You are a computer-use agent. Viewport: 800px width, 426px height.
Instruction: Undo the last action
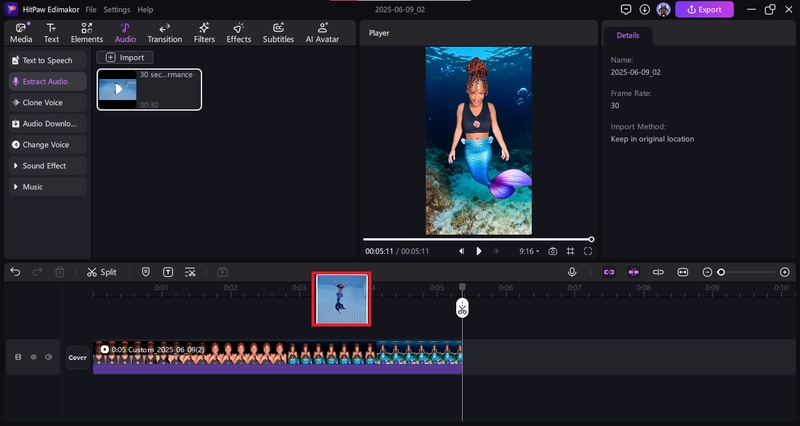coord(15,272)
